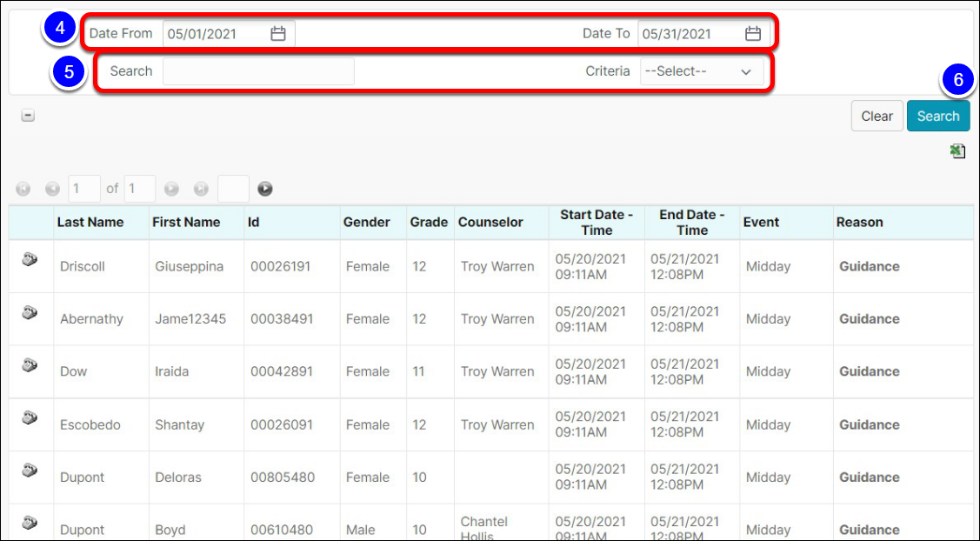This screenshot has height=541, width=980.
Task: Click the phone icon for Abernathy
Action: tap(30, 312)
